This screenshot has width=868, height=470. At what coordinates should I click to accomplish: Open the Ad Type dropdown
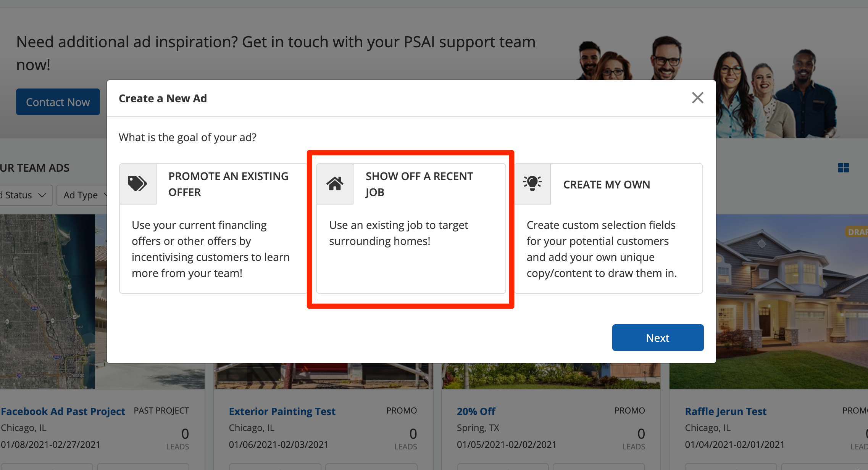(82, 195)
